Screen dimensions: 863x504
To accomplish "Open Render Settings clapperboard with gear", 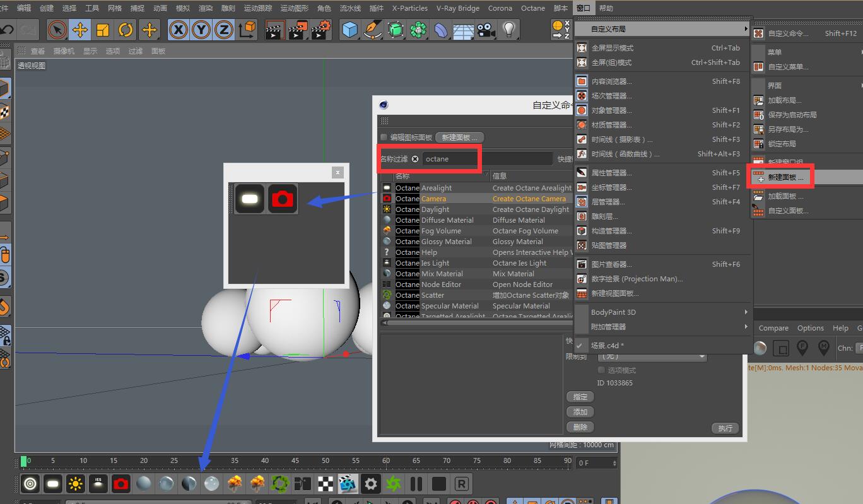I will click(321, 30).
